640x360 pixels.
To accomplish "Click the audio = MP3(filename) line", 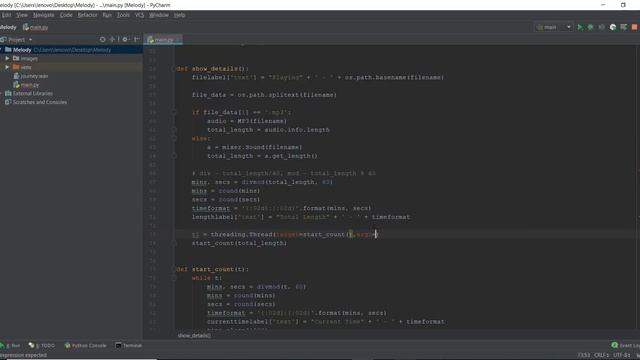I will tap(247, 121).
